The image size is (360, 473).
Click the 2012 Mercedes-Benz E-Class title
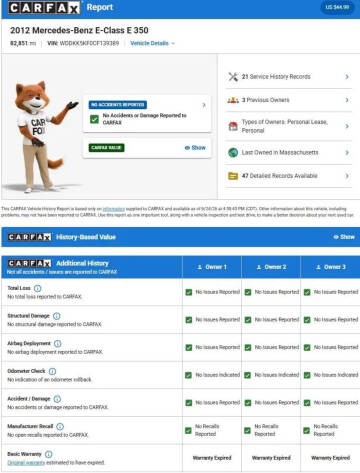[x=79, y=30]
